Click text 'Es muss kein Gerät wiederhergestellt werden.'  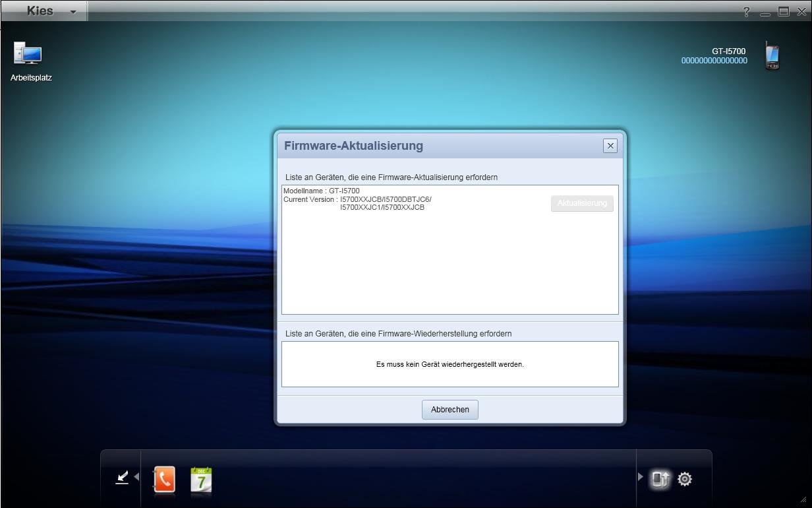click(x=450, y=364)
